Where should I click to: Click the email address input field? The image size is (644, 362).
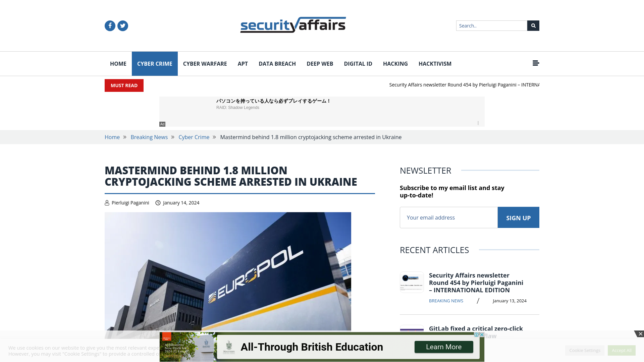click(448, 217)
